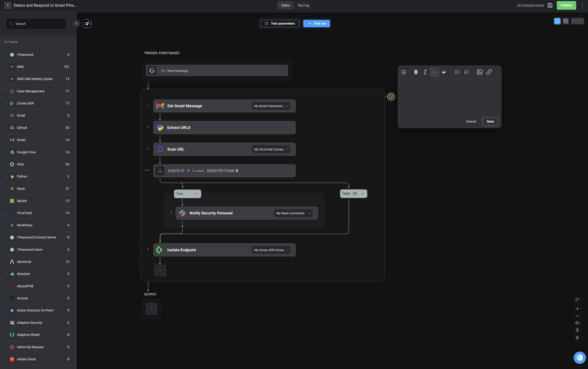Toggle the sticky note tool in the top right

point(557,21)
